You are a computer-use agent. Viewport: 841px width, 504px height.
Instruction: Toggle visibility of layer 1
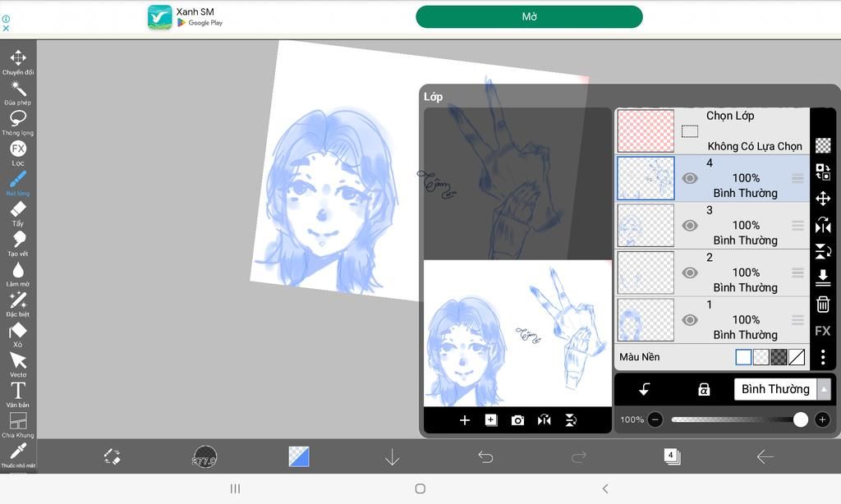click(690, 320)
